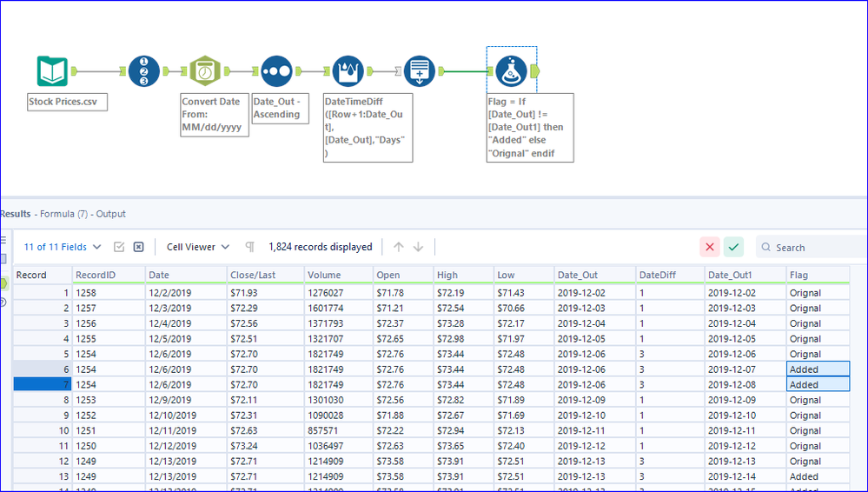Select the Generate Rows tool icon

coord(419,71)
